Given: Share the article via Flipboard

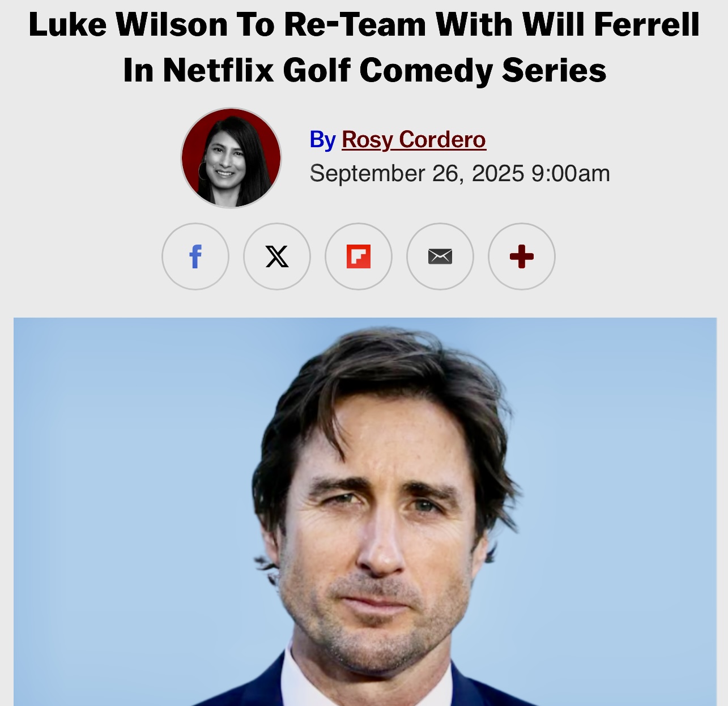Looking at the screenshot, I should pyautogui.click(x=359, y=256).
